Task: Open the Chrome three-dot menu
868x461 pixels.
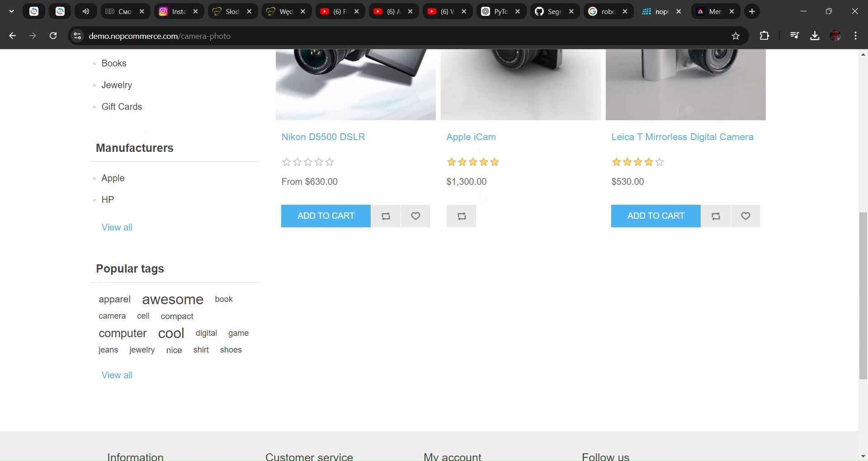Action: coord(856,36)
